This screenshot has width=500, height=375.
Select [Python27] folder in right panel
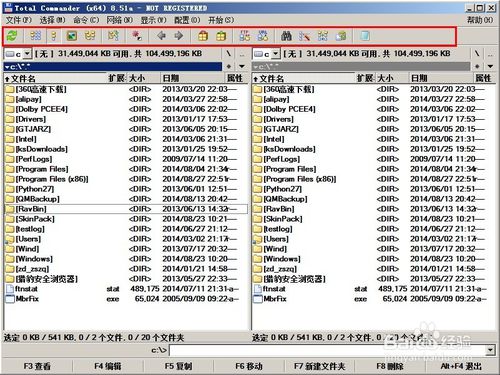coord(374,189)
